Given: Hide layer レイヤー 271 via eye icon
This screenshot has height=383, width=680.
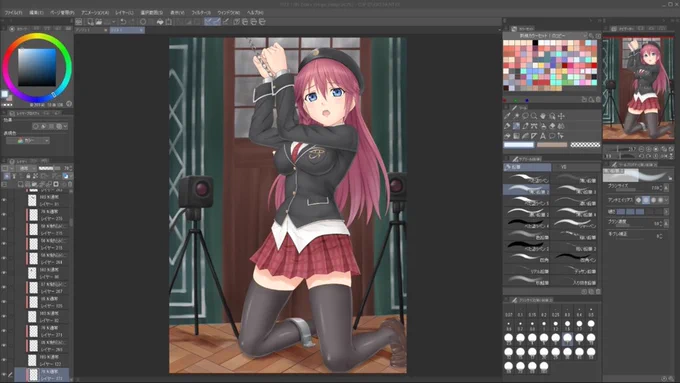Looking at the screenshot, I should pyautogui.click(x=4, y=331).
